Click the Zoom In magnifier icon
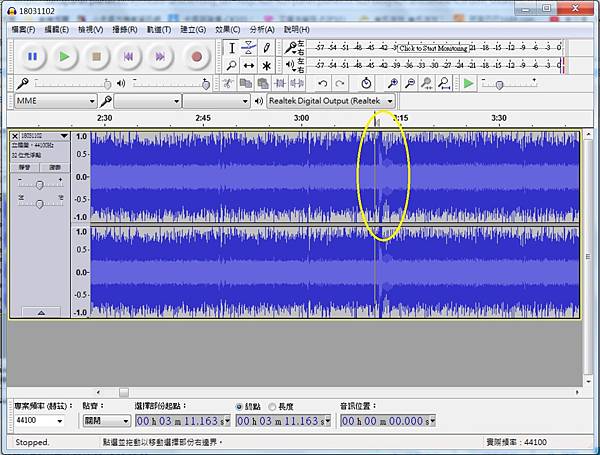 click(x=392, y=83)
